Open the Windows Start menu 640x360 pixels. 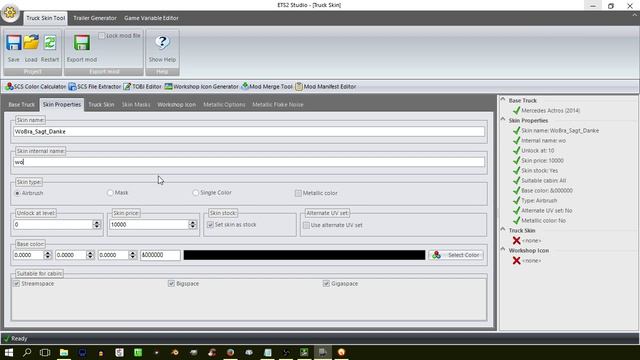click(x=9, y=352)
